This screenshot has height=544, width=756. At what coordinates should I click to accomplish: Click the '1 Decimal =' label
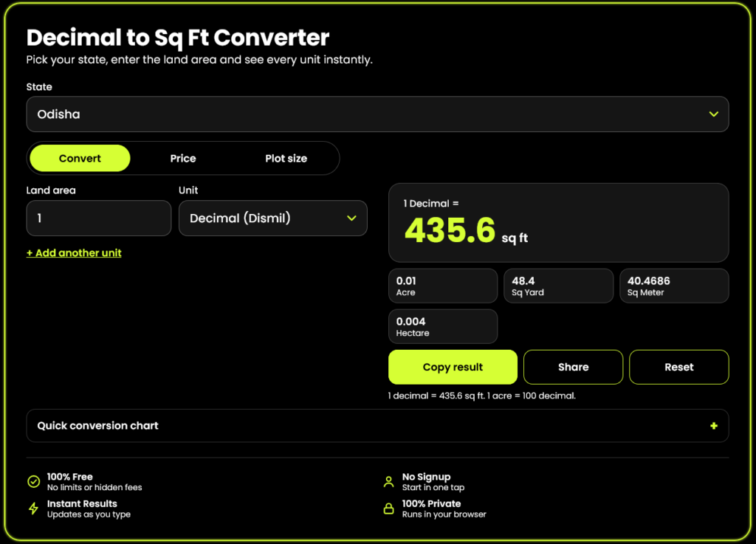[x=431, y=203]
